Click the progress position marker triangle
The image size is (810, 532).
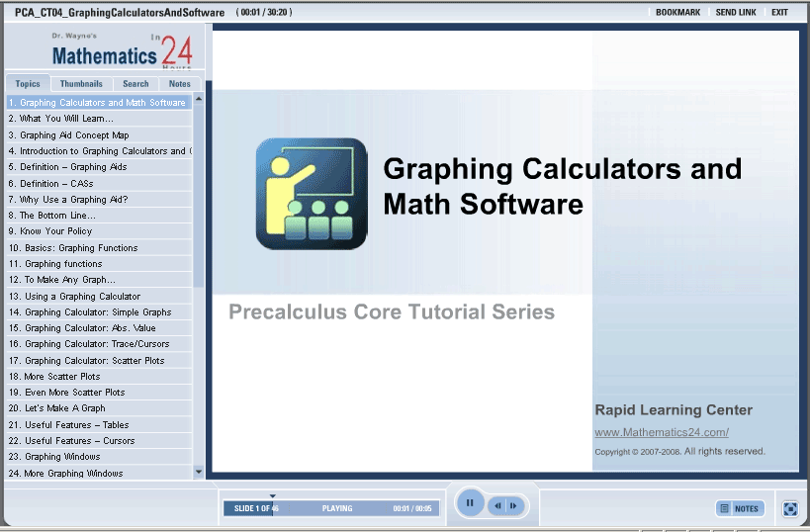coord(273,495)
